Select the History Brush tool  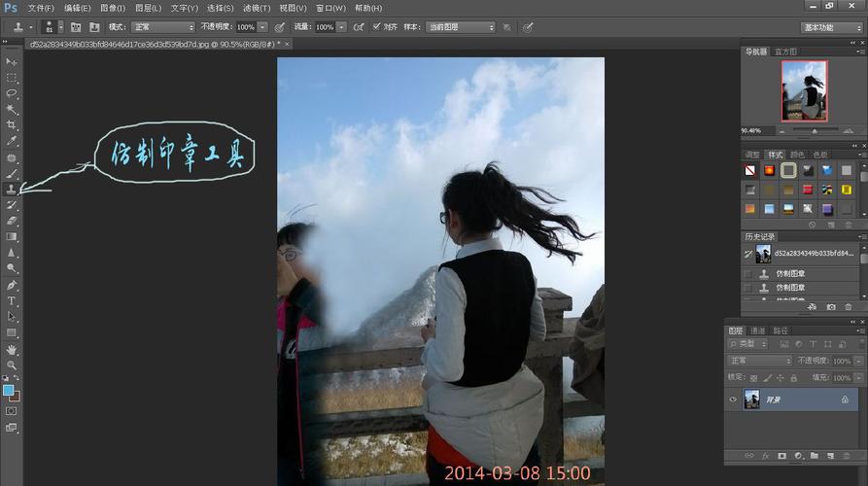pos(11,205)
